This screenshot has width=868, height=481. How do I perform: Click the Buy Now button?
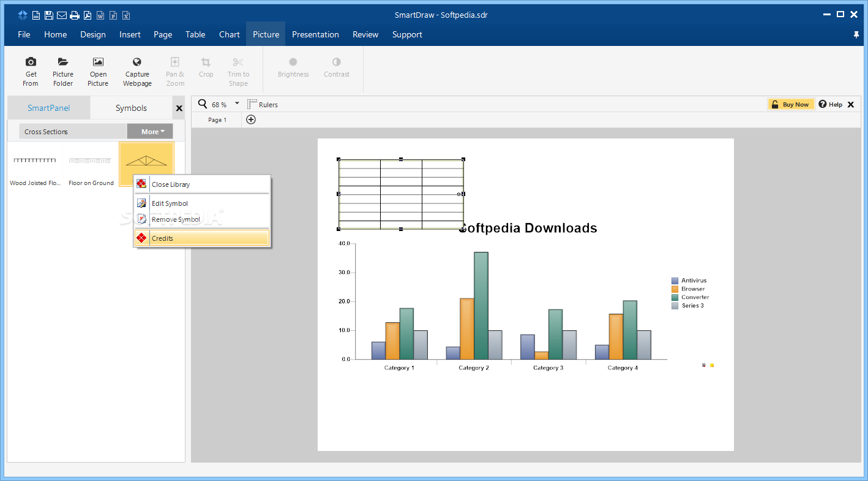(791, 105)
